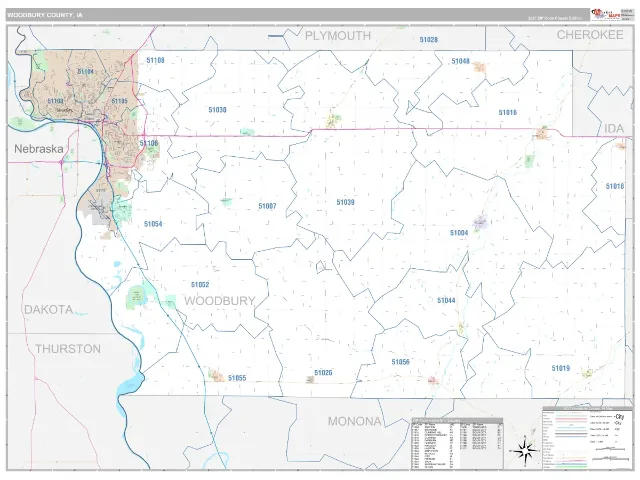The image size is (640, 480).
Task: Click ZIP code label 51105
Action: coord(120,101)
